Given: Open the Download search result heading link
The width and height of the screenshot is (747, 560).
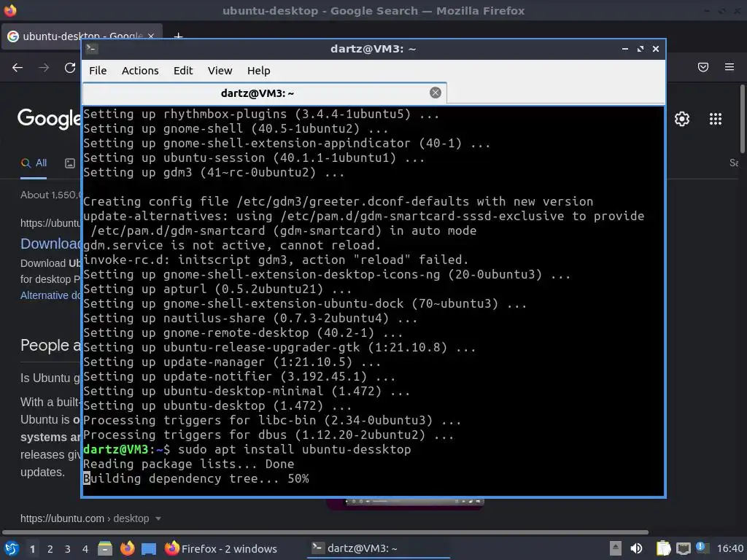Looking at the screenshot, I should 50,244.
